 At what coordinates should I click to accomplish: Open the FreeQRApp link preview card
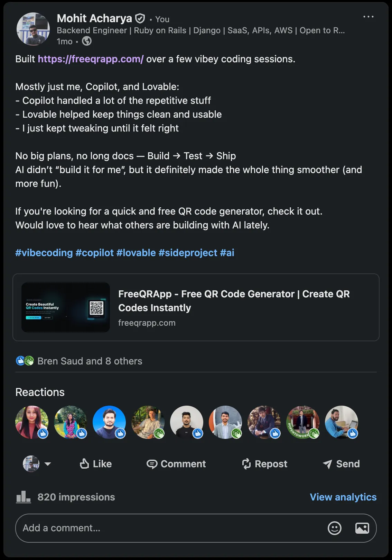point(196,307)
